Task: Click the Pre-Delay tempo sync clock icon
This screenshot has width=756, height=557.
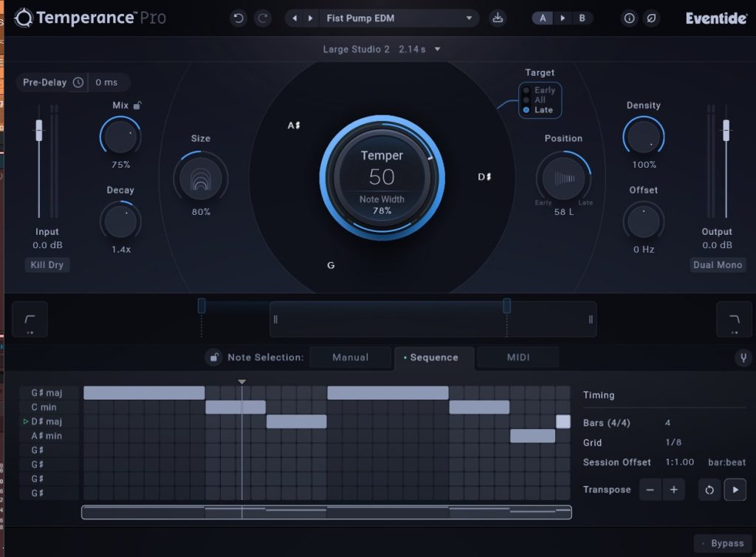Action: [x=78, y=83]
